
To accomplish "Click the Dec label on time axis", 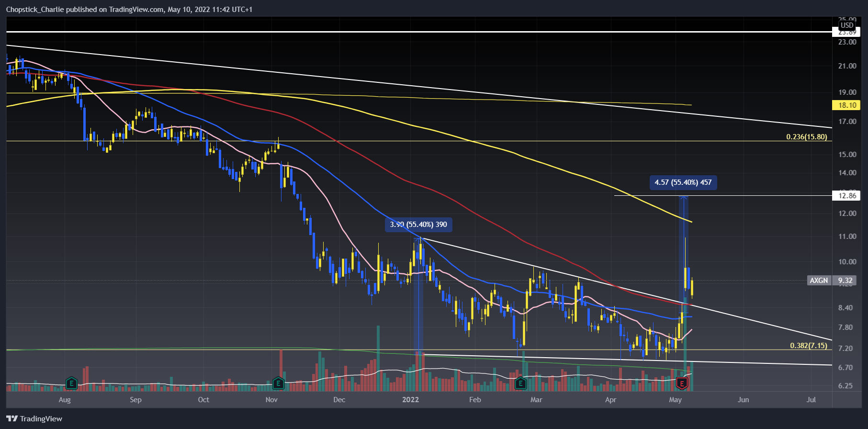I will (339, 400).
